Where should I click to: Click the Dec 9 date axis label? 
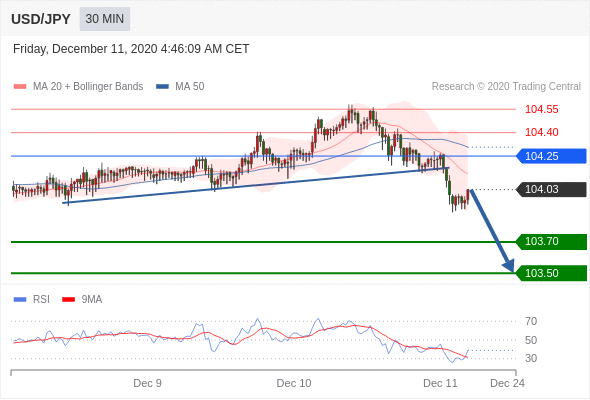[148, 383]
